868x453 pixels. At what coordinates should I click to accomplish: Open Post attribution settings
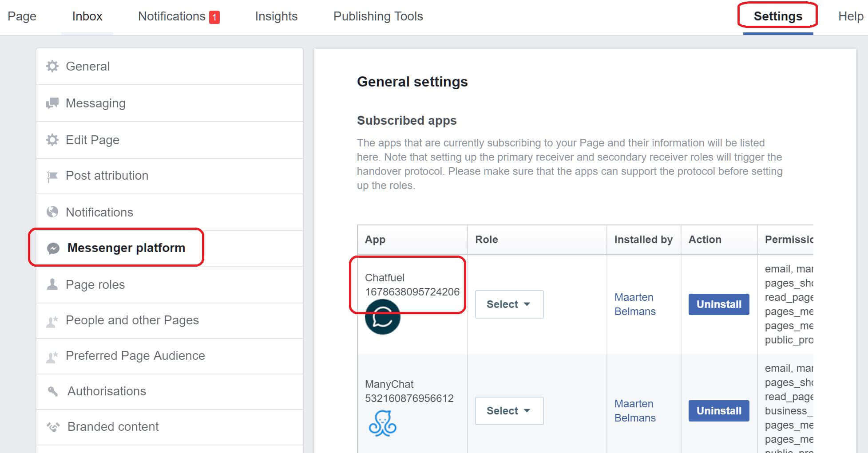coord(170,176)
